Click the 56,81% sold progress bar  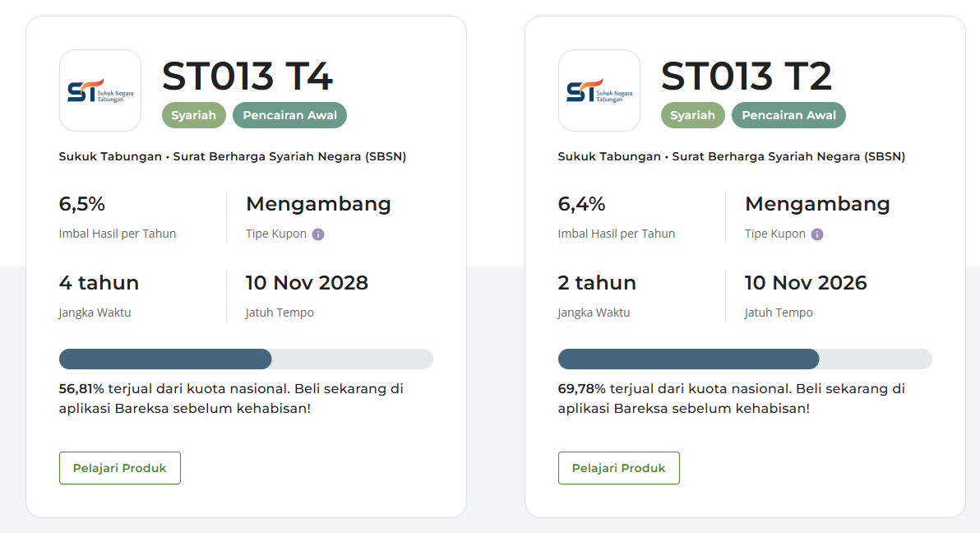click(247, 359)
